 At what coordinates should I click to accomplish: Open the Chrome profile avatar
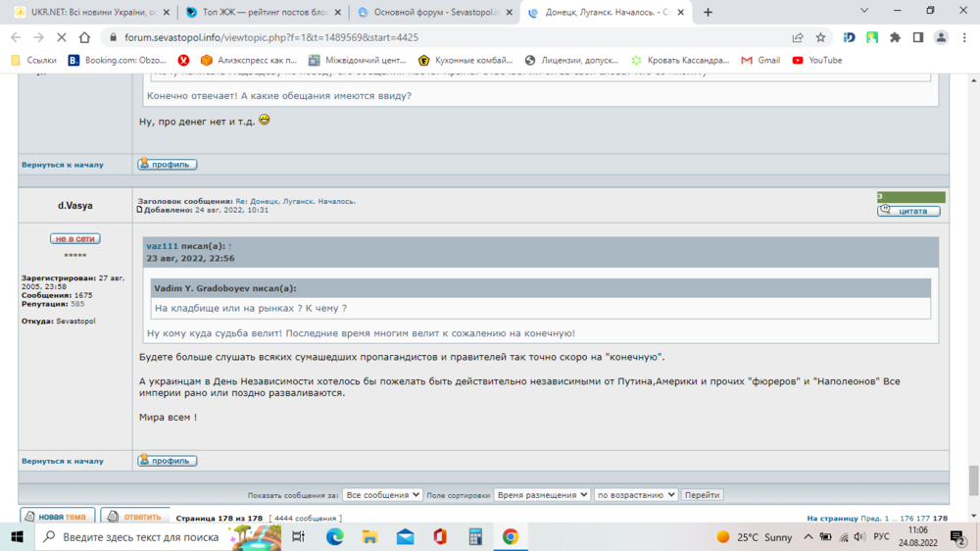tap(941, 37)
